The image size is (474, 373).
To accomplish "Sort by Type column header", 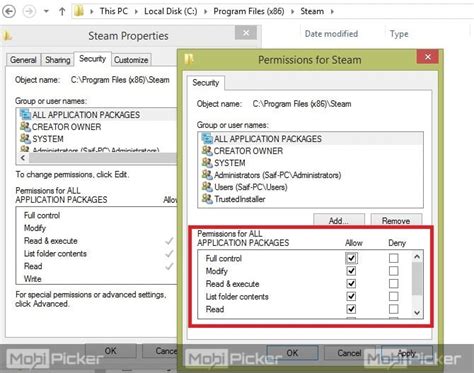I will (399, 34).
